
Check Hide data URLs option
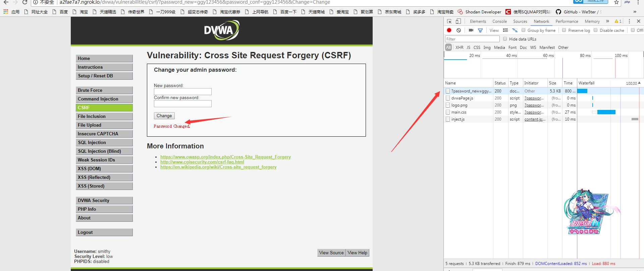pyautogui.click(x=505, y=39)
